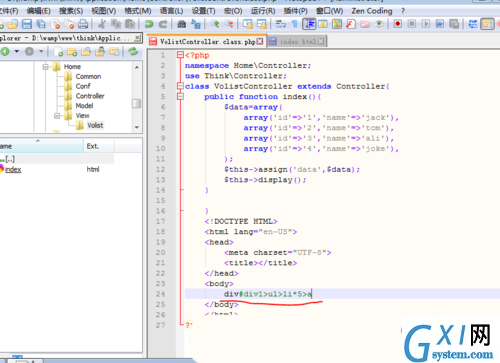This screenshot has height=363, width=500.
Task: Click the green Undo arrow icon
Action: point(149,24)
